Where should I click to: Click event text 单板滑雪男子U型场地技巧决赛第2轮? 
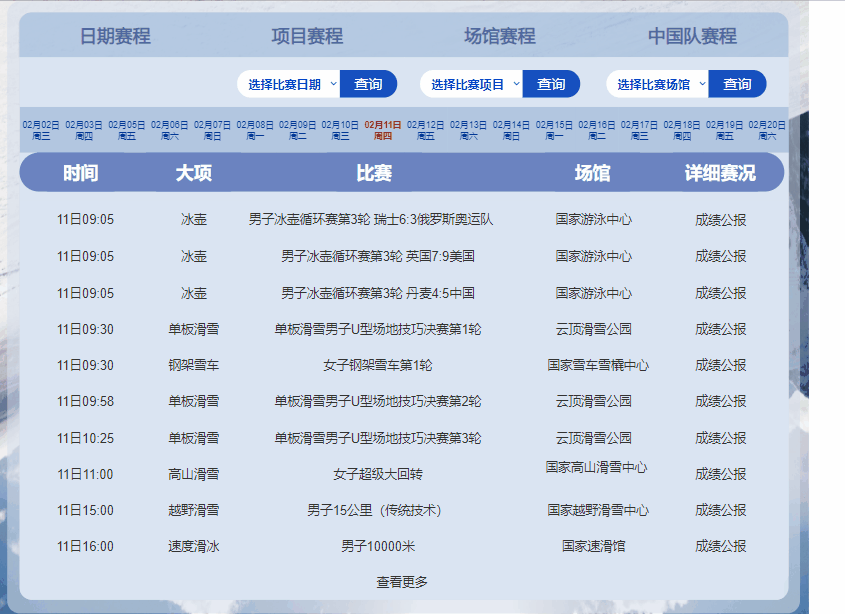point(378,402)
